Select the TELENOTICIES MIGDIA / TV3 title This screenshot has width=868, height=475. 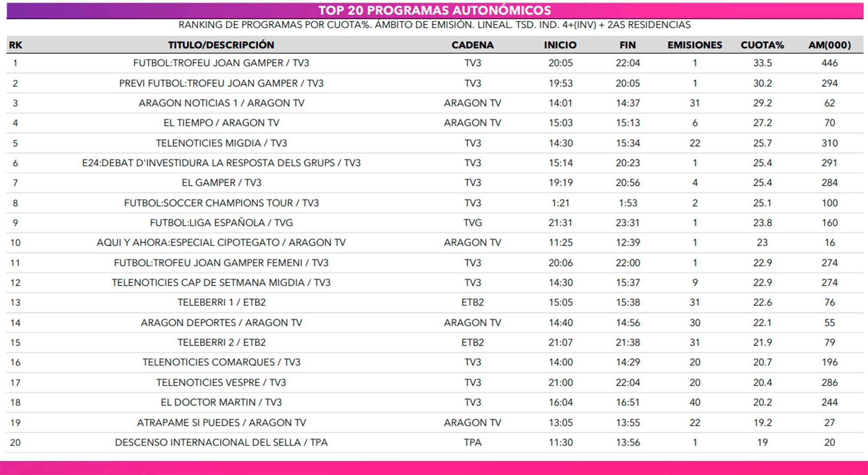coord(221,143)
